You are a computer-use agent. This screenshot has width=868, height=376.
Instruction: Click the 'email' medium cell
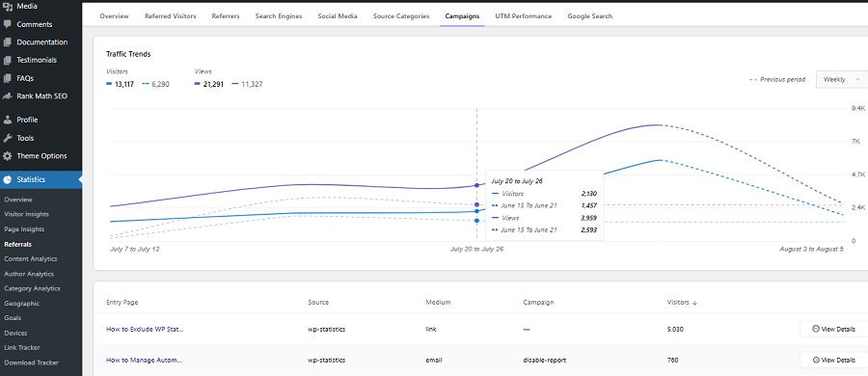pyautogui.click(x=434, y=360)
